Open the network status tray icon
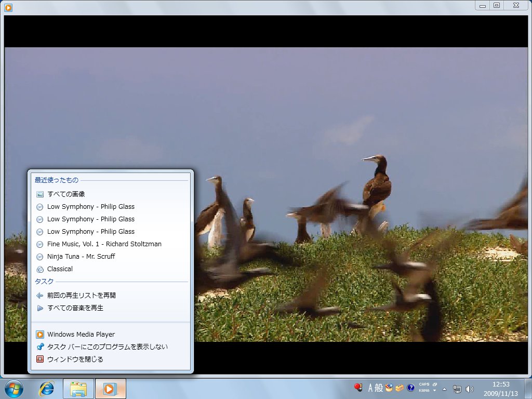 click(457, 389)
